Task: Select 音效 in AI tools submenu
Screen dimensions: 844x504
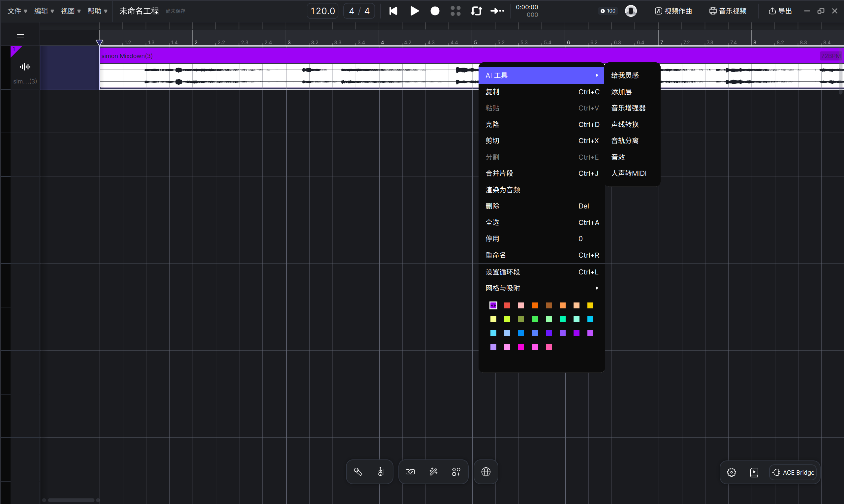Action: click(633, 157)
